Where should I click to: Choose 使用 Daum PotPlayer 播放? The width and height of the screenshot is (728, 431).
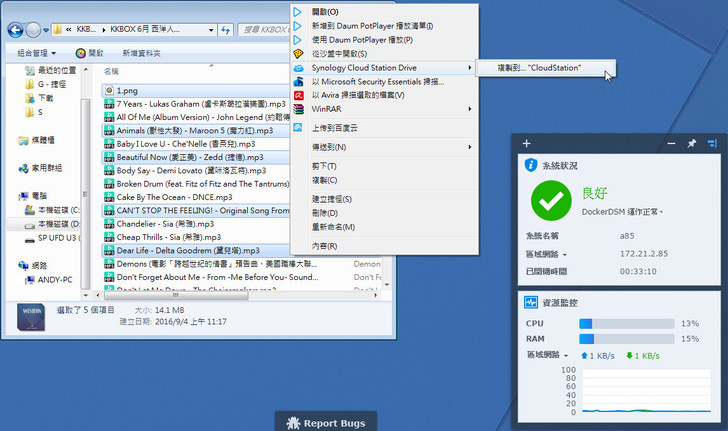384,40
